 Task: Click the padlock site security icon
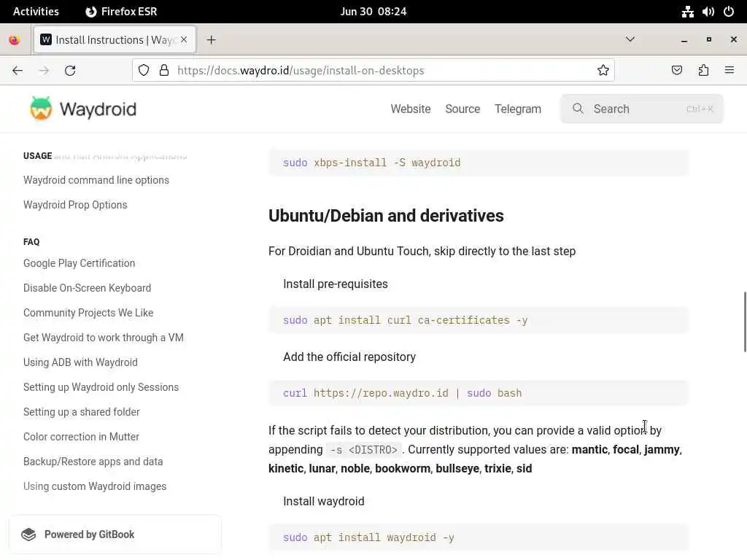click(164, 71)
